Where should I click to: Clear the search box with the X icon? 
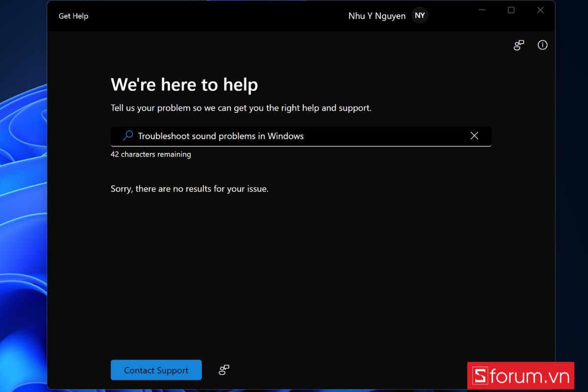click(474, 136)
